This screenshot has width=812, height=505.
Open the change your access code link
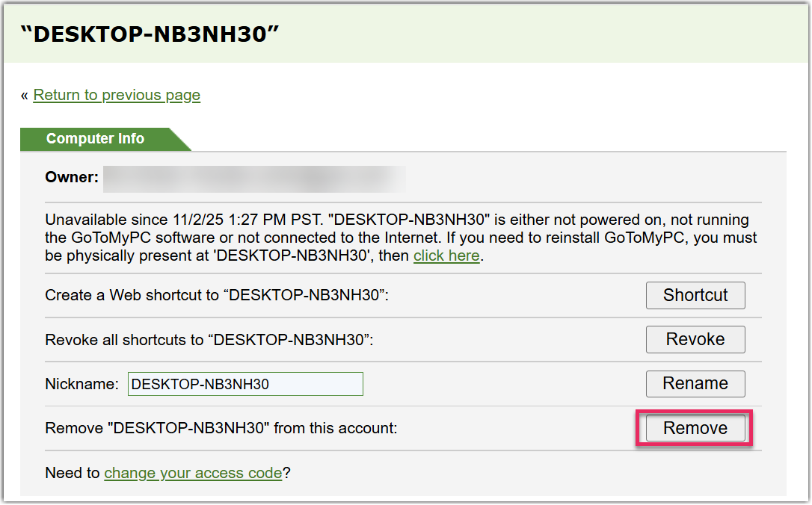pyautogui.click(x=193, y=473)
